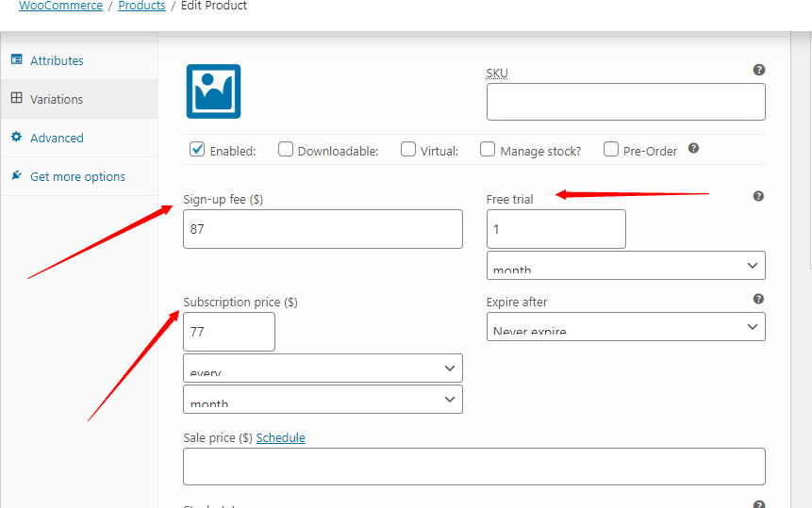Screen dimensions: 812x508
Task: Open subscription period 'month' dropdown
Action: coord(323,400)
